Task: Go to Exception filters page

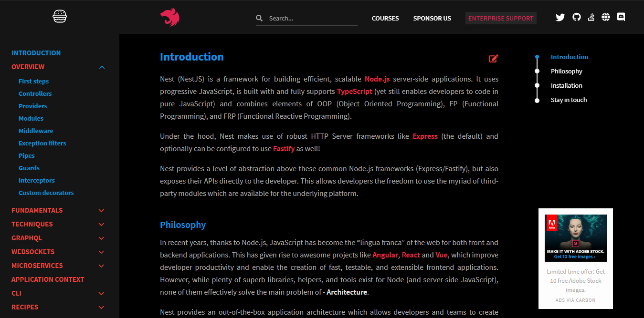Action: [x=42, y=143]
